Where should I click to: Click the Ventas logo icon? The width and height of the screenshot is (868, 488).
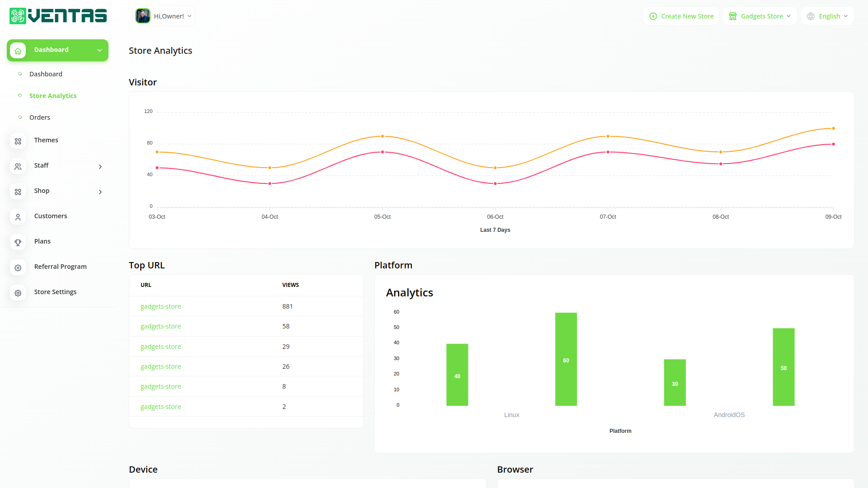[18, 16]
